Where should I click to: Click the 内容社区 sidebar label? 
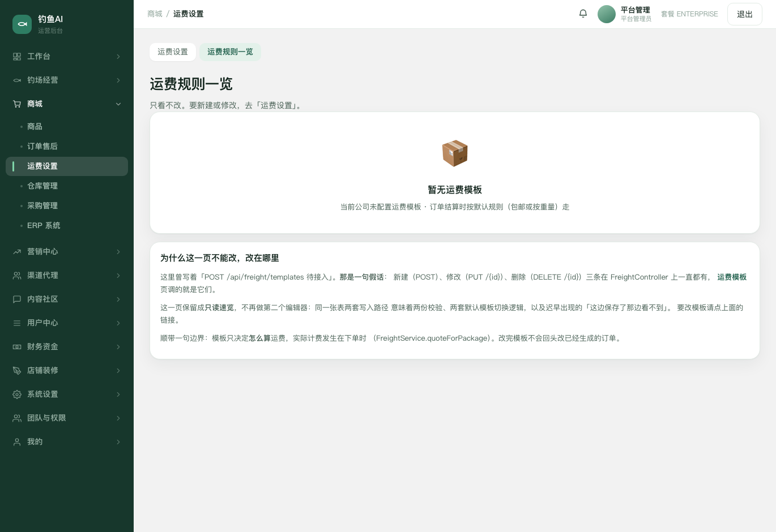point(42,299)
